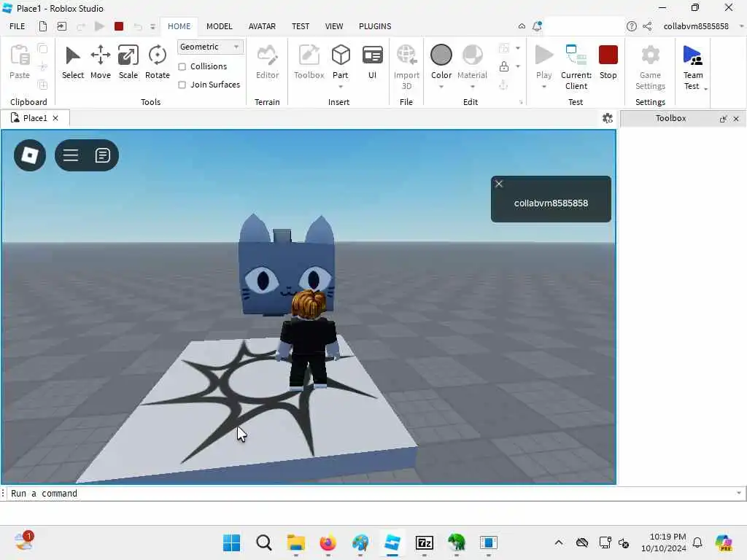Click the collabvm8585858 username in title bar
This screenshot has width=747, height=560.
point(695,26)
